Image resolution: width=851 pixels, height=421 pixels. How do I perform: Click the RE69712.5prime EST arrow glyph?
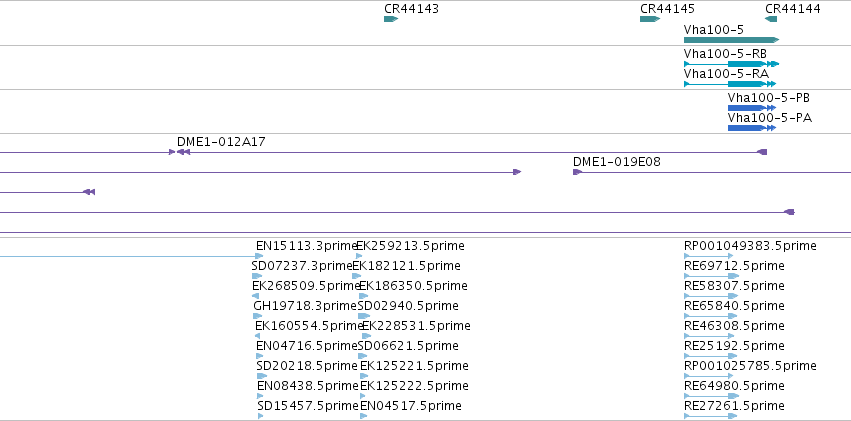point(712,276)
